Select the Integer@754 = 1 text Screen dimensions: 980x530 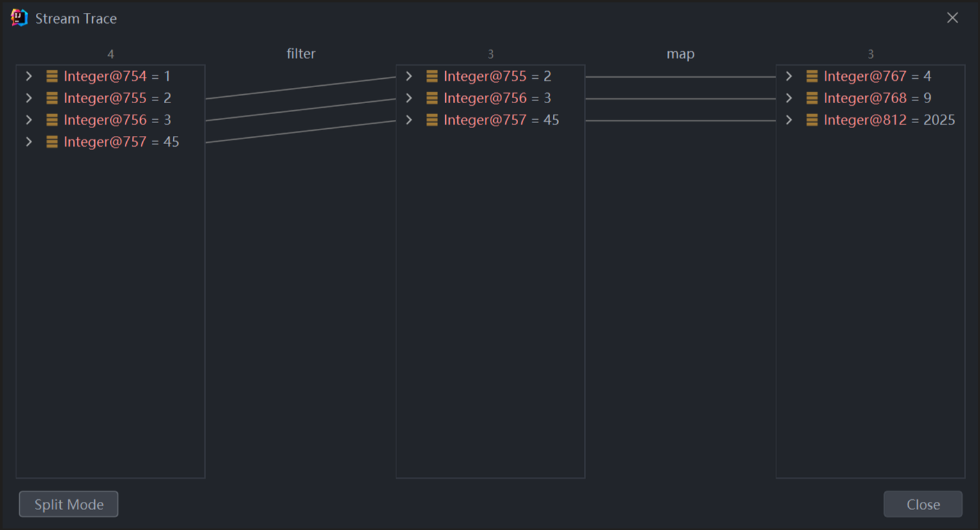click(x=117, y=76)
